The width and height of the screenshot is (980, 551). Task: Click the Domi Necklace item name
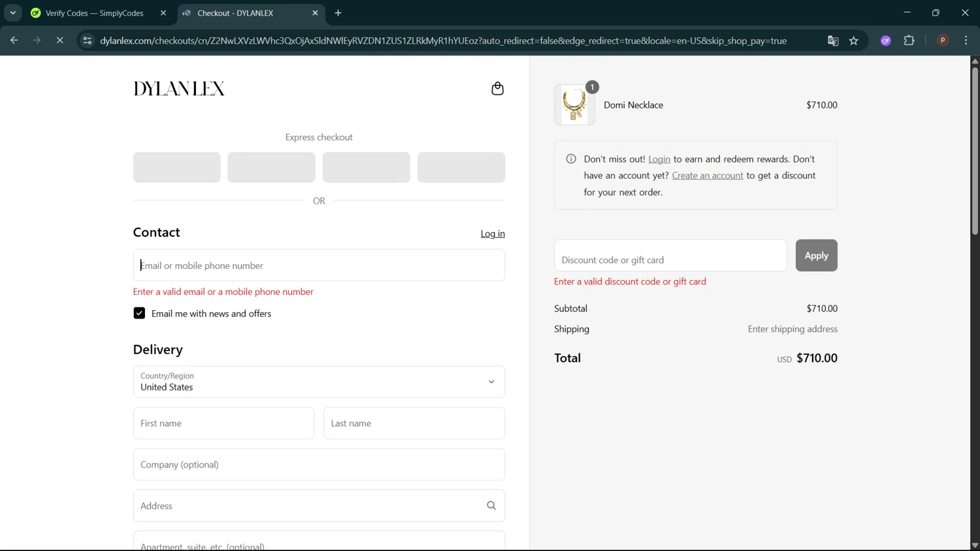pos(633,104)
